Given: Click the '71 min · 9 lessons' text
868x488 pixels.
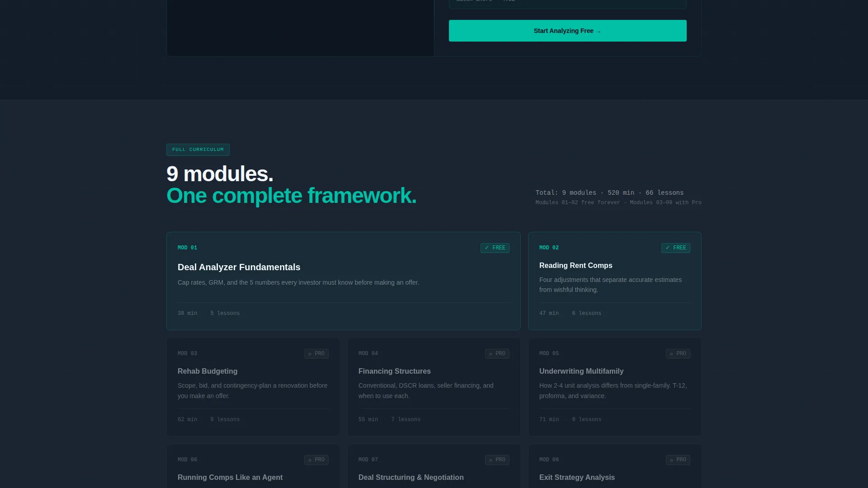Looking at the screenshot, I should pyautogui.click(x=570, y=419).
